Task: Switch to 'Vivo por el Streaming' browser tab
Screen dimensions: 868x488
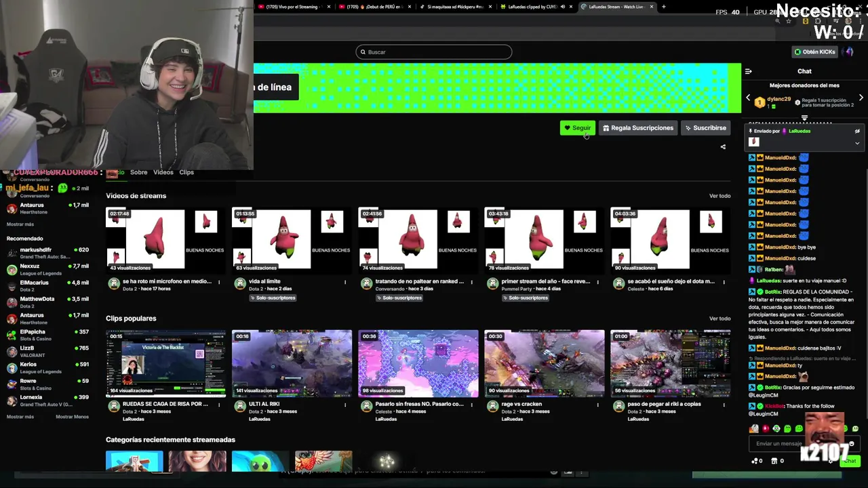Action: pyautogui.click(x=294, y=7)
